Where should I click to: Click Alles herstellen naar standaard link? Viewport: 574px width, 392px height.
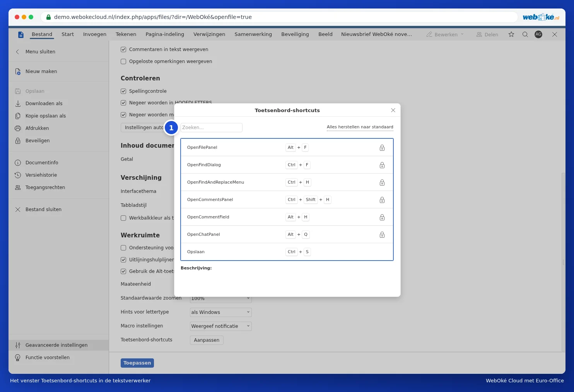click(x=360, y=127)
